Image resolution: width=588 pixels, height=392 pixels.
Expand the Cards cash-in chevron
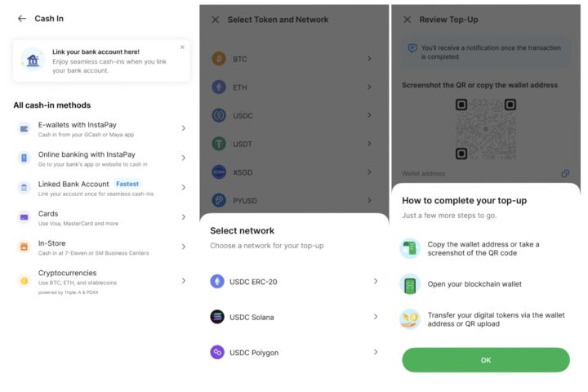(184, 217)
